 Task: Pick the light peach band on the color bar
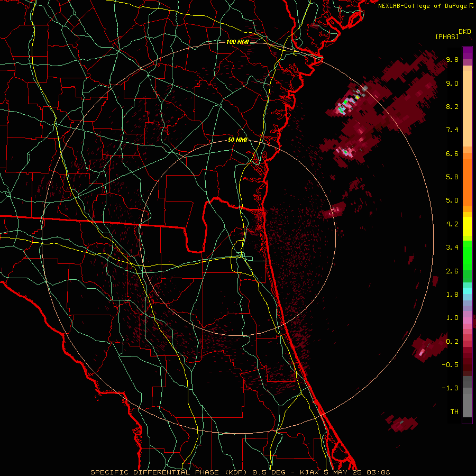click(467, 108)
